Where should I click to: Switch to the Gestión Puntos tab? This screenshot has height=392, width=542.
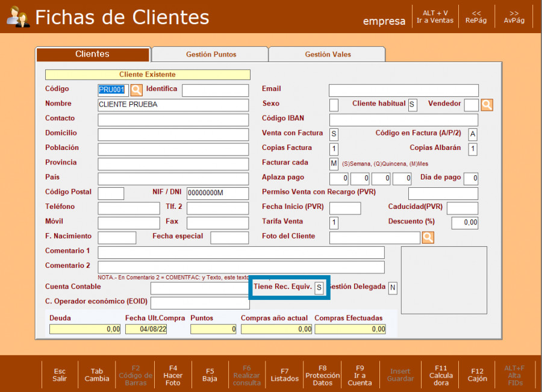coord(211,54)
